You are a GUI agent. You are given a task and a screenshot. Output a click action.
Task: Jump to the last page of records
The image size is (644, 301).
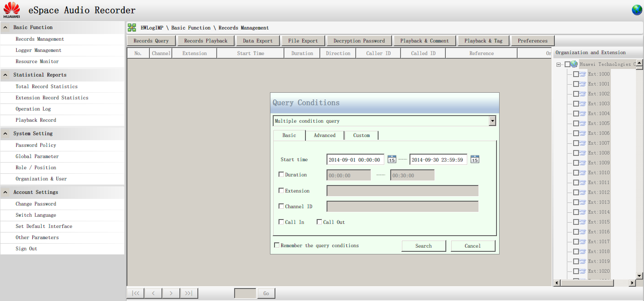coord(189,293)
